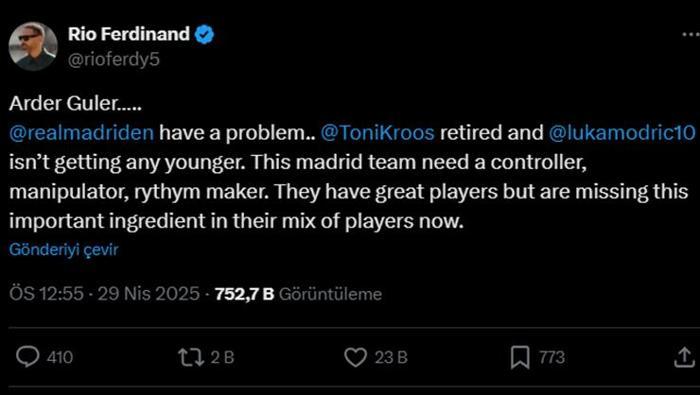Viewport: 700px width, 395px height.
Task: Click the Rio Ferdinand display name
Action: [129, 34]
